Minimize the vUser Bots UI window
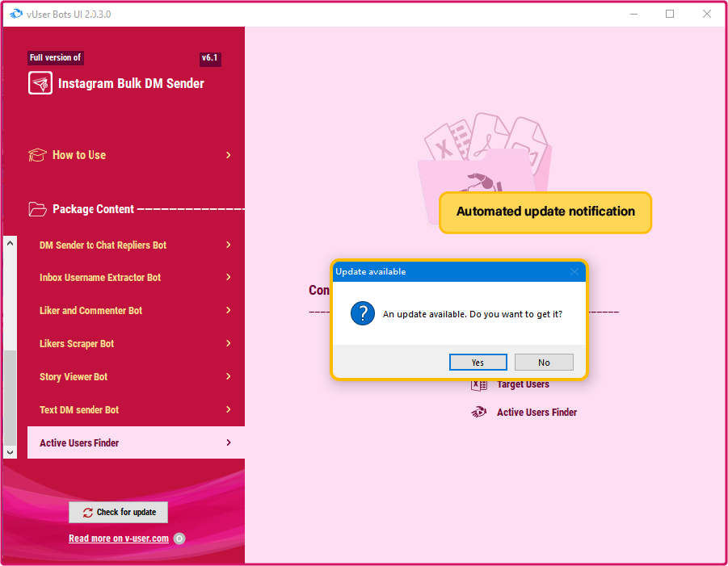Image resolution: width=728 pixels, height=566 pixels. point(633,14)
